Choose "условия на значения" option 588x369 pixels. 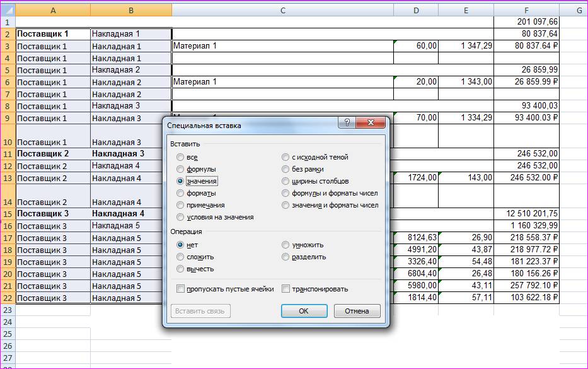coord(181,217)
